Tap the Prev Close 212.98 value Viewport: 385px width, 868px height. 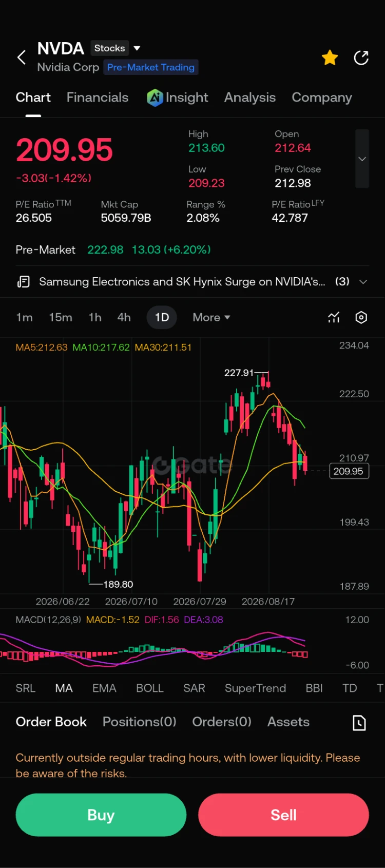click(293, 183)
